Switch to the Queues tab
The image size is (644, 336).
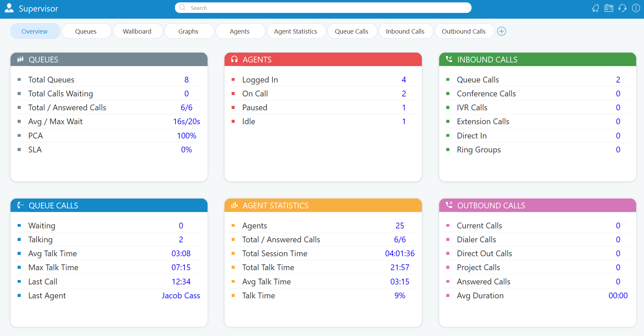[x=86, y=31]
